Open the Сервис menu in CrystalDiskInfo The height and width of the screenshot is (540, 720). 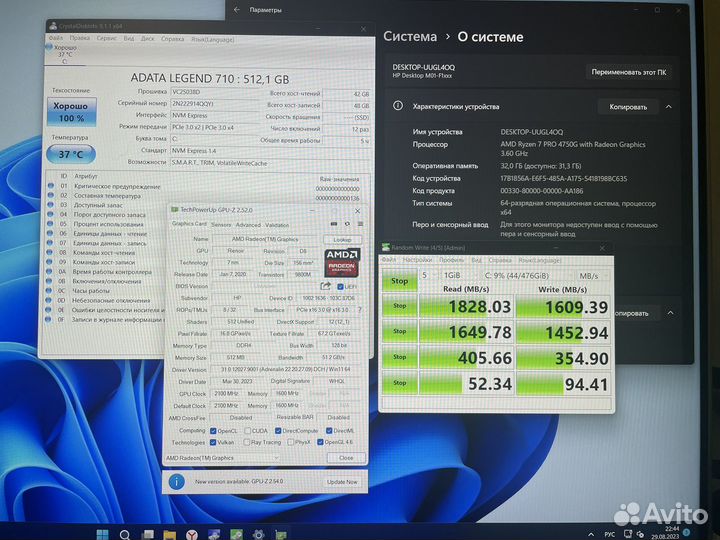(x=107, y=39)
